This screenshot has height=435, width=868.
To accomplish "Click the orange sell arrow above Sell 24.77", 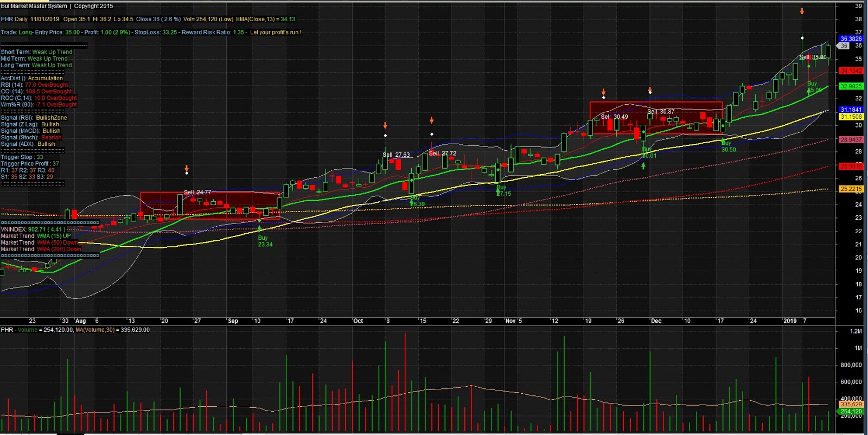I will (x=187, y=169).
